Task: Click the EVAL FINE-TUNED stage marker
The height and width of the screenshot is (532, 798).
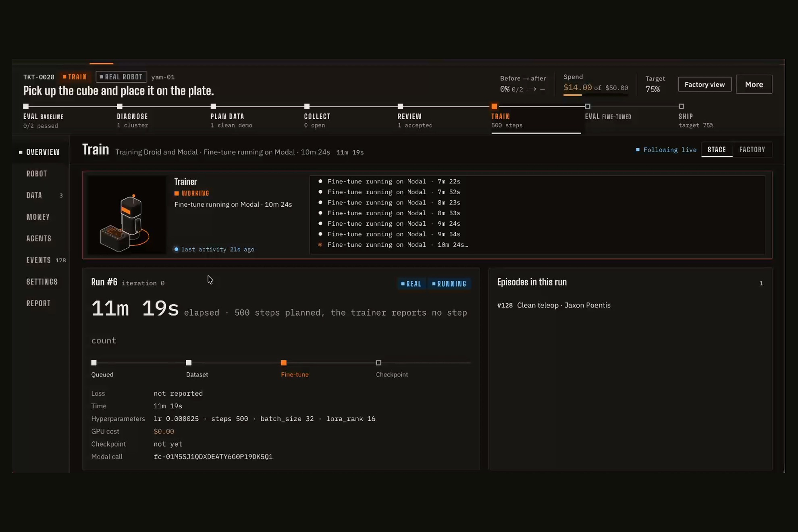Action: tap(588, 106)
